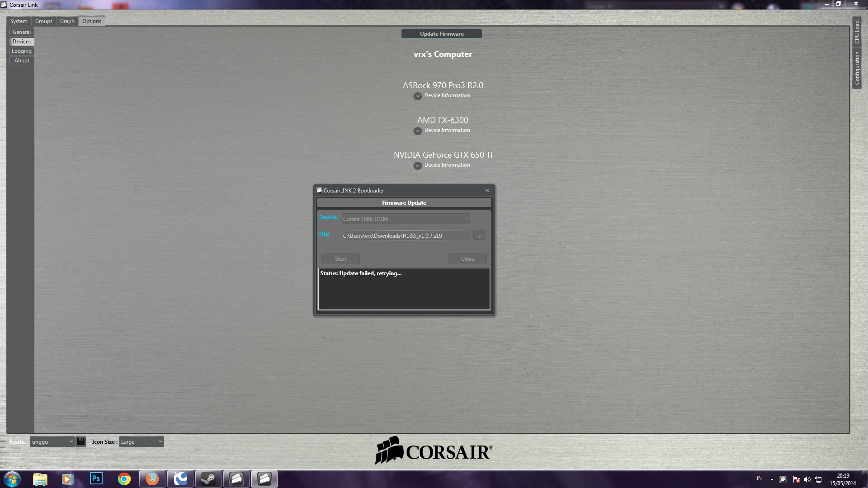Switch to the Graph tab

coord(67,21)
